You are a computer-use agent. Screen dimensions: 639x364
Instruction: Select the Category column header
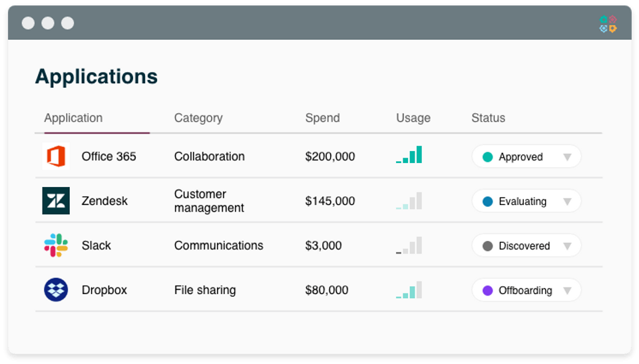[198, 118]
